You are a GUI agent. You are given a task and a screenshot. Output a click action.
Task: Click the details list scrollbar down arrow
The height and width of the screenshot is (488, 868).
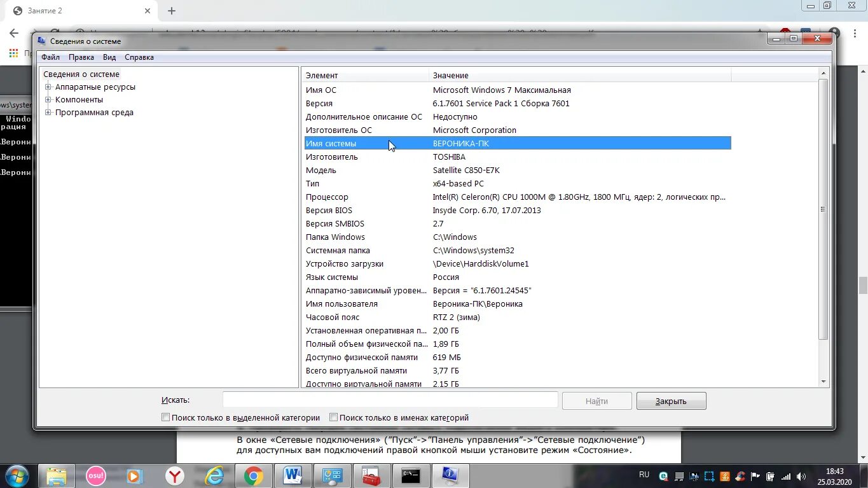click(x=823, y=382)
